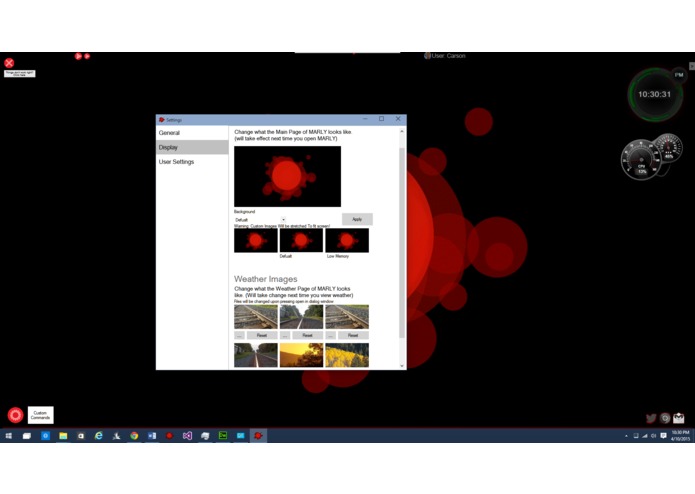Click the Apply button

pyautogui.click(x=357, y=219)
